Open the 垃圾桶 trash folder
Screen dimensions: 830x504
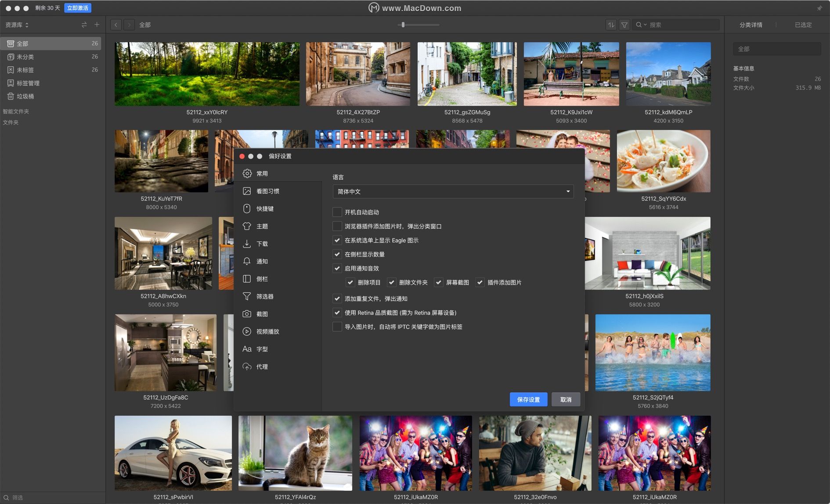click(25, 96)
